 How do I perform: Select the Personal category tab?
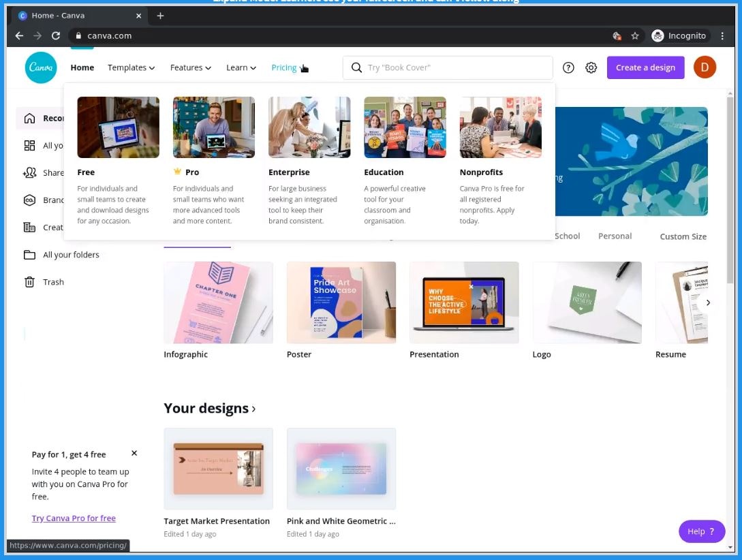tap(615, 236)
